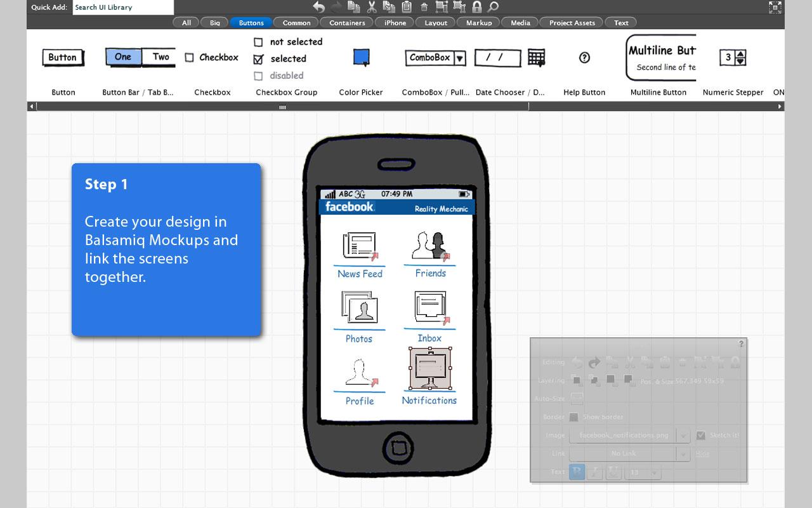The width and height of the screenshot is (812, 508).
Task: Click the library horizontal scrollbar thumb
Action: coord(283,107)
